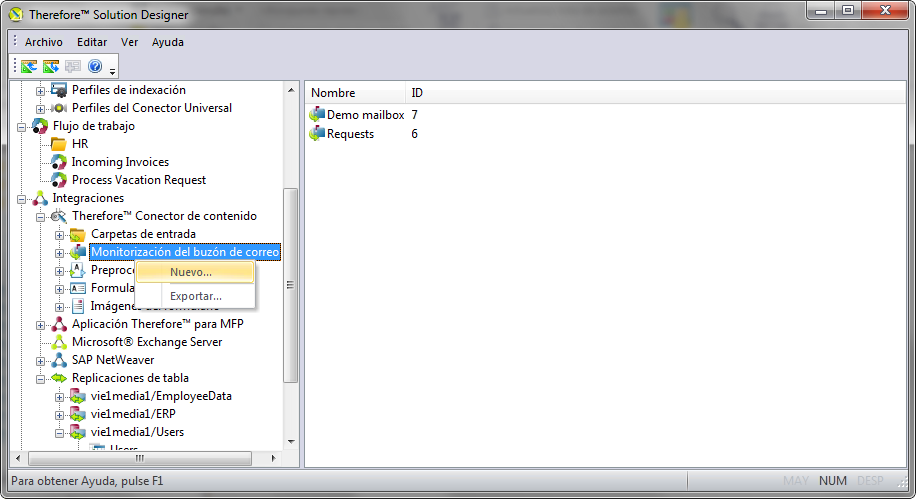Choose Exportar... from the context menu
This screenshot has height=499, width=916.
tap(195, 296)
